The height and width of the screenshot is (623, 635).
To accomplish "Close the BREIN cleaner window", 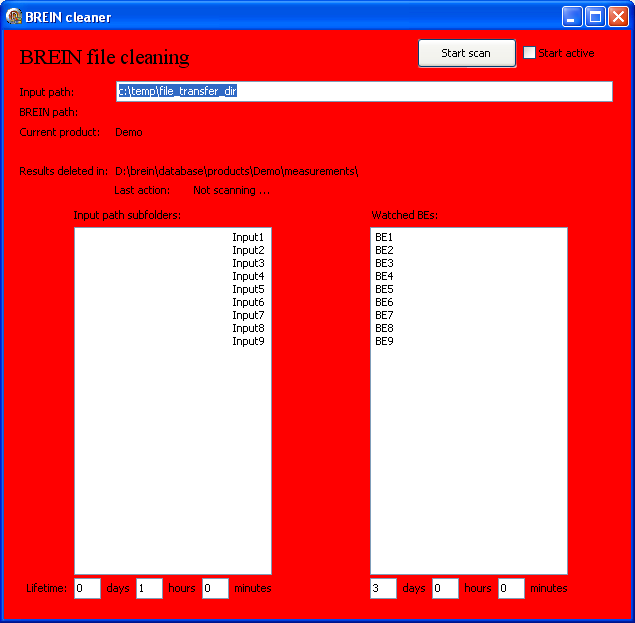I will 618,16.
